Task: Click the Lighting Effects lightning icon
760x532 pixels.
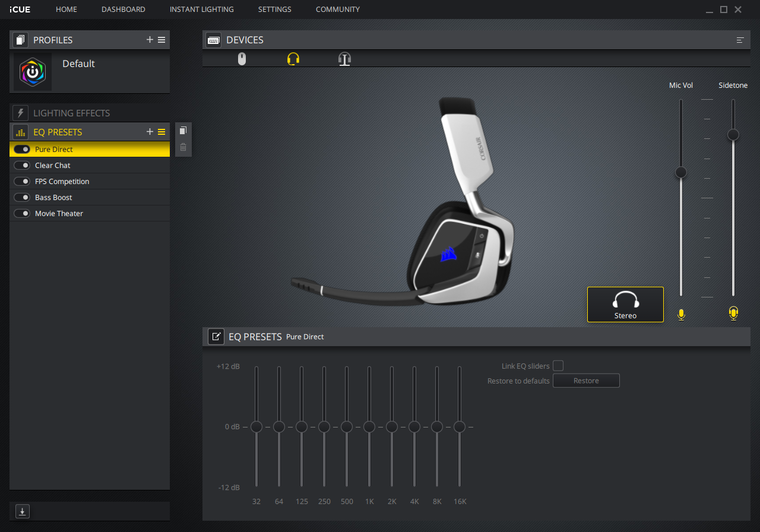Action: click(21, 113)
